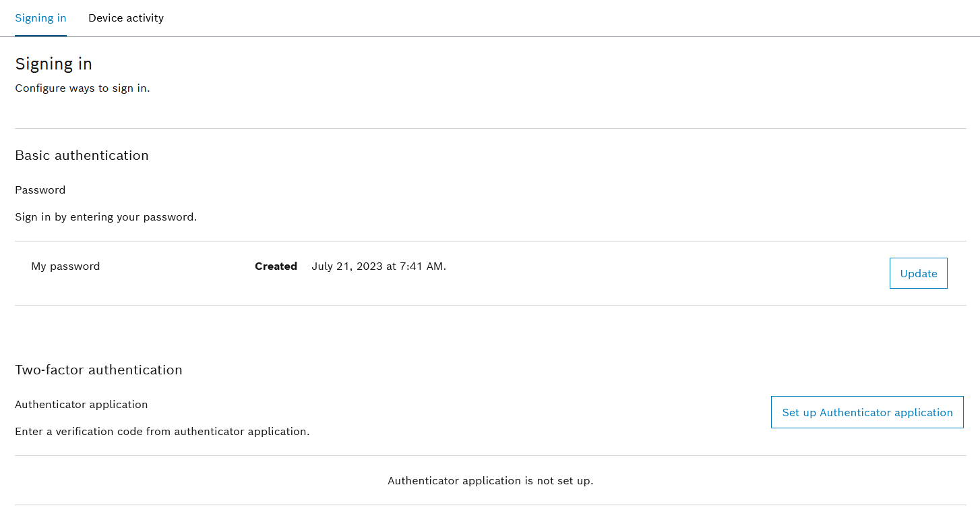Click the Update password button

click(x=918, y=273)
